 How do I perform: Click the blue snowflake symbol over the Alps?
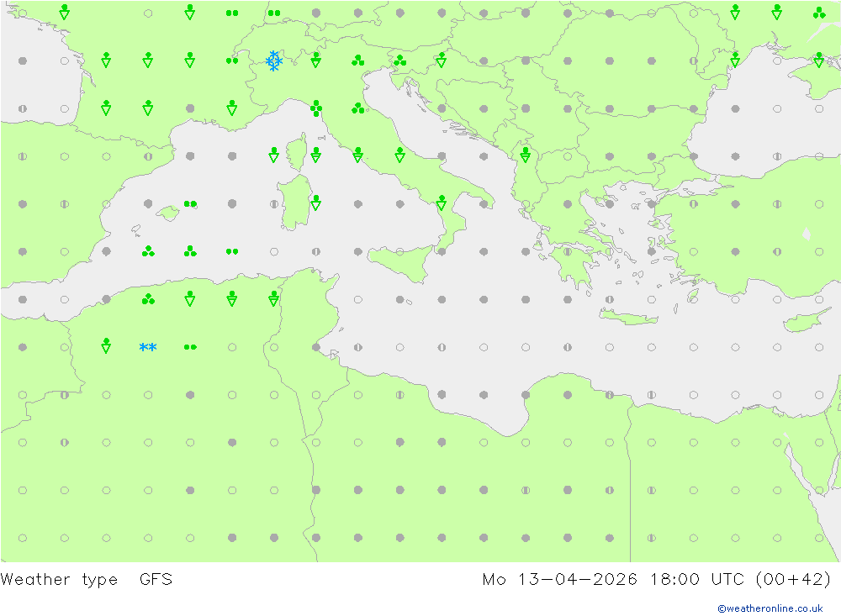click(x=274, y=61)
